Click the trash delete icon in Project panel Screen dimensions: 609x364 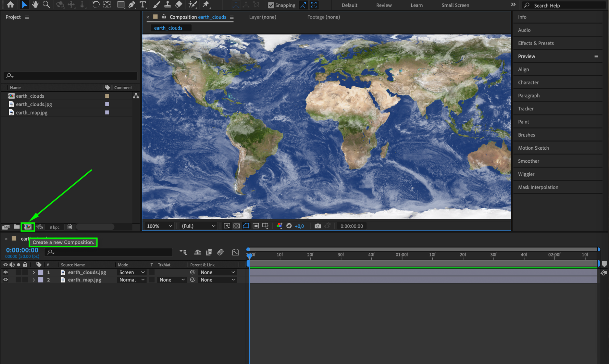pos(69,227)
